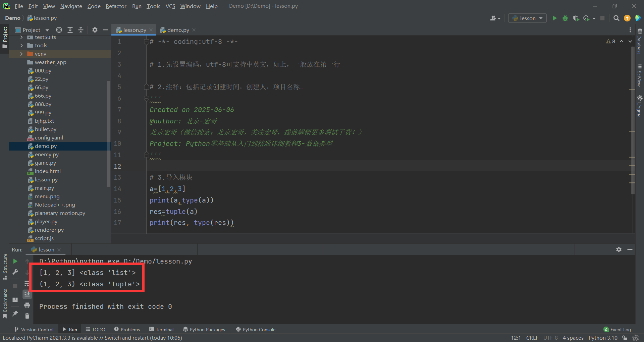The image size is (644, 342).
Task: Run lesson with the green Run icon
Action: coord(554,18)
